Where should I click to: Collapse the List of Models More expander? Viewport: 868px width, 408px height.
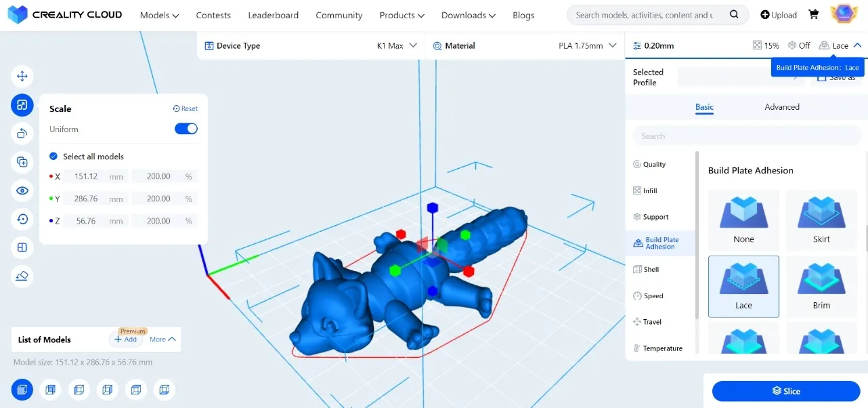pos(163,340)
